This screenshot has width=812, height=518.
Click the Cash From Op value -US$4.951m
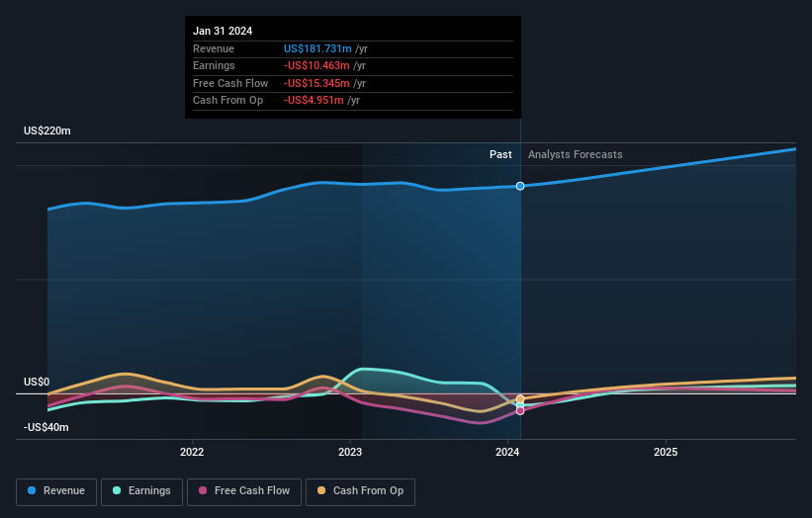tap(314, 101)
